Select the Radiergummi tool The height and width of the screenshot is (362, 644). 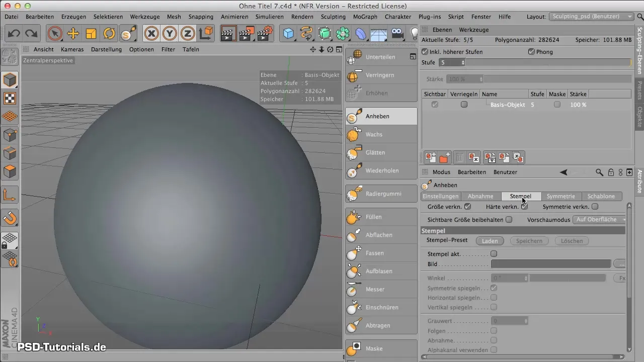[x=381, y=194]
